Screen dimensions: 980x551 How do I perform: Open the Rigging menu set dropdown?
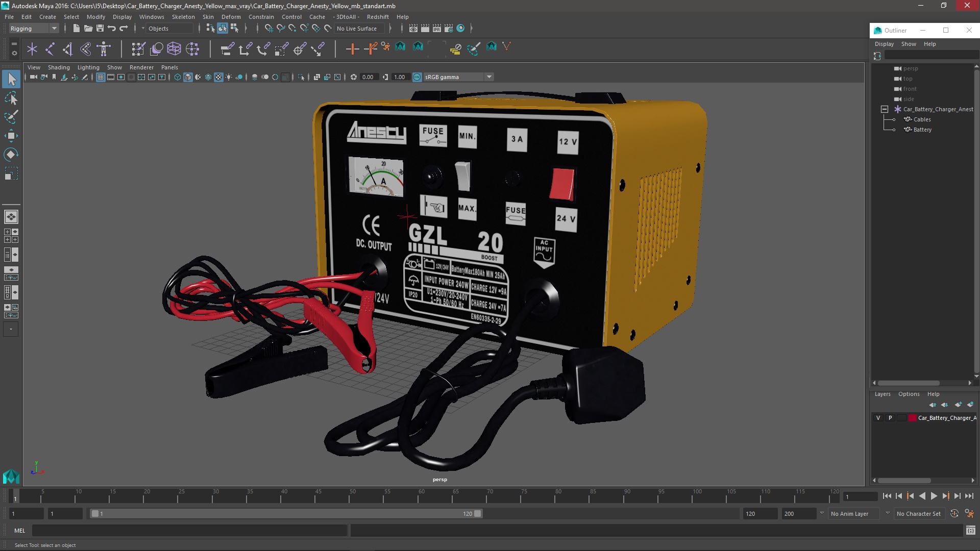point(34,29)
